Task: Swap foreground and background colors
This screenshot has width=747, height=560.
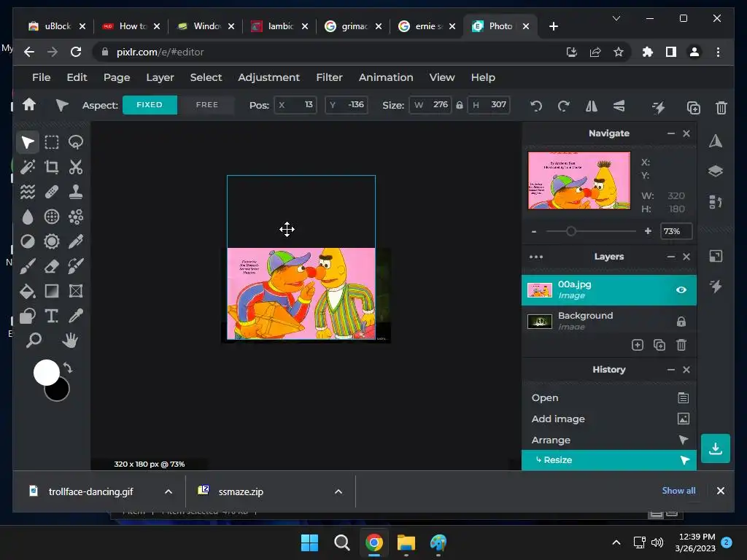Action: (x=68, y=368)
